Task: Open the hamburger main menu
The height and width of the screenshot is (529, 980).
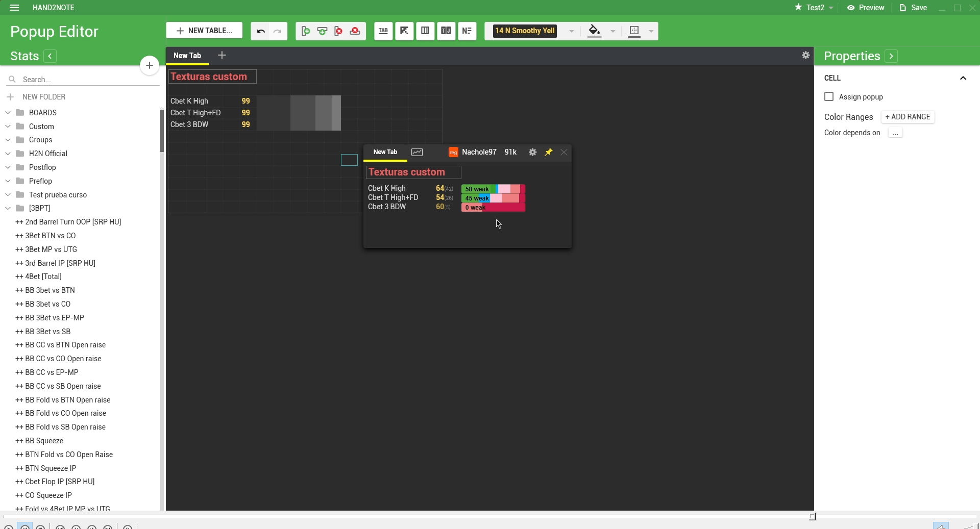Action: [14, 8]
